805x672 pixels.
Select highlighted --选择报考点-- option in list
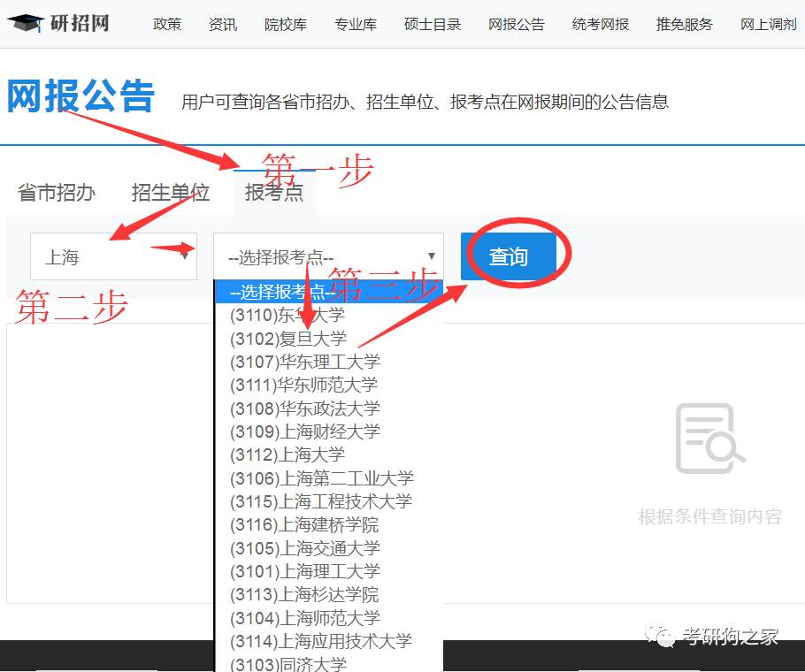pyautogui.click(x=328, y=292)
